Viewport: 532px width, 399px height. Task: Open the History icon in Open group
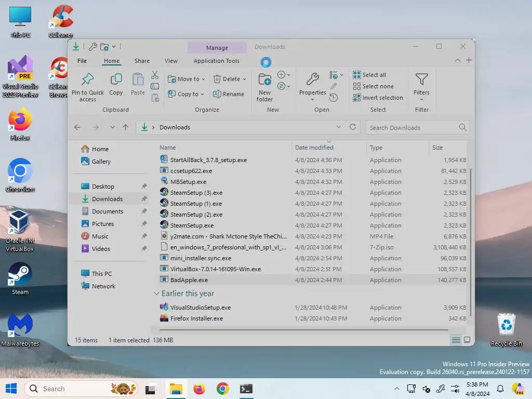pyautogui.click(x=334, y=98)
